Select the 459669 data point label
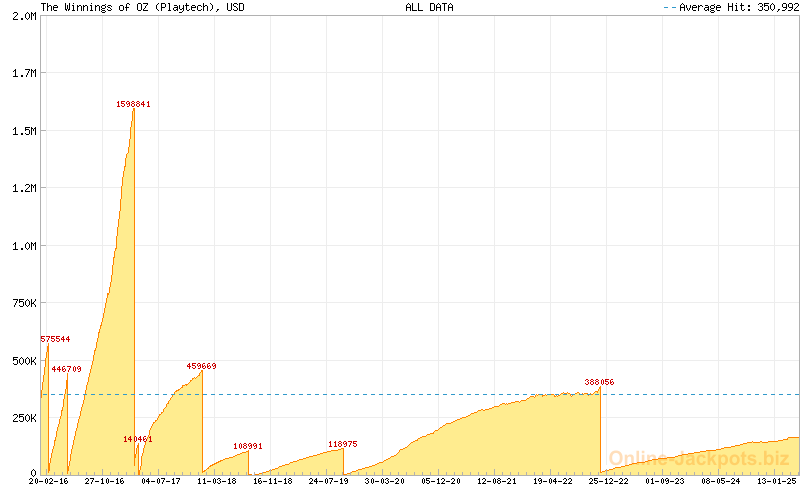This screenshot has height=490, width=800. (201, 366)
